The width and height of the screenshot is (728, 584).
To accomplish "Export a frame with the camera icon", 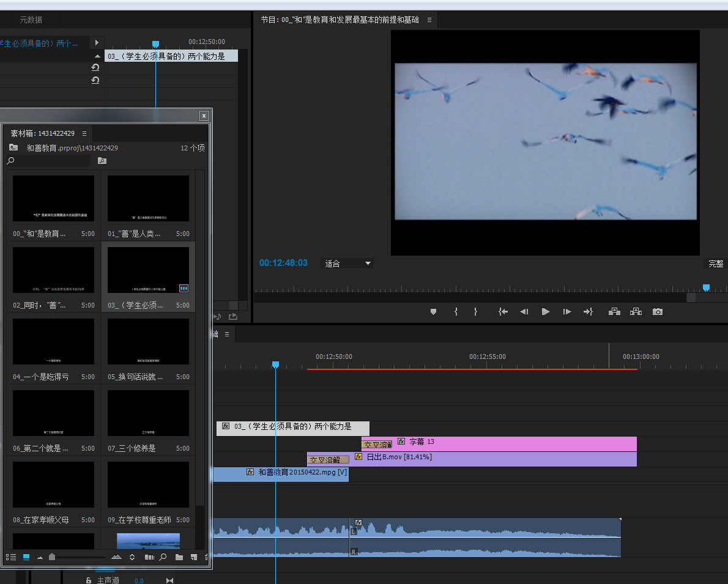I will [658, 311].
